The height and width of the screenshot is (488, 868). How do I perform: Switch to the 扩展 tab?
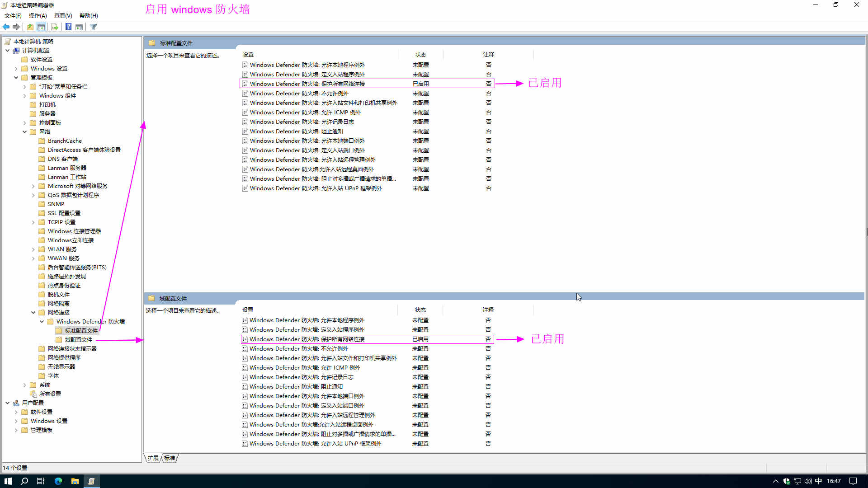tap(153, 458)
